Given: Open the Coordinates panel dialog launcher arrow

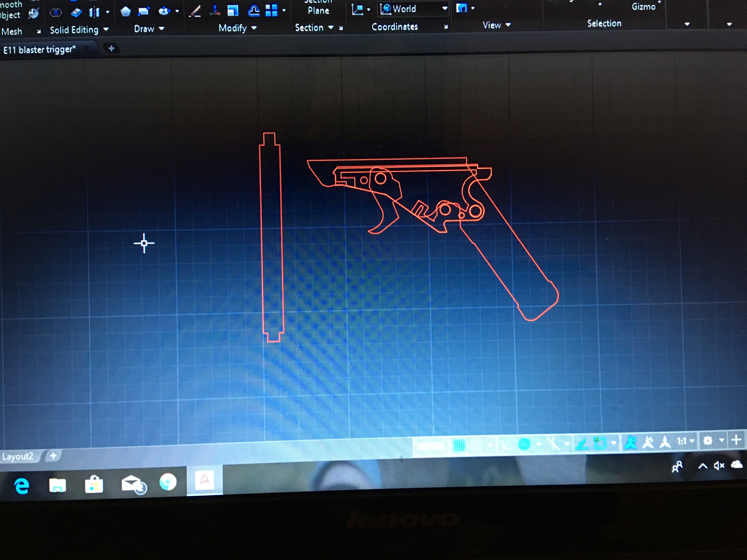Looking at the screenshot, I should 446,27.
